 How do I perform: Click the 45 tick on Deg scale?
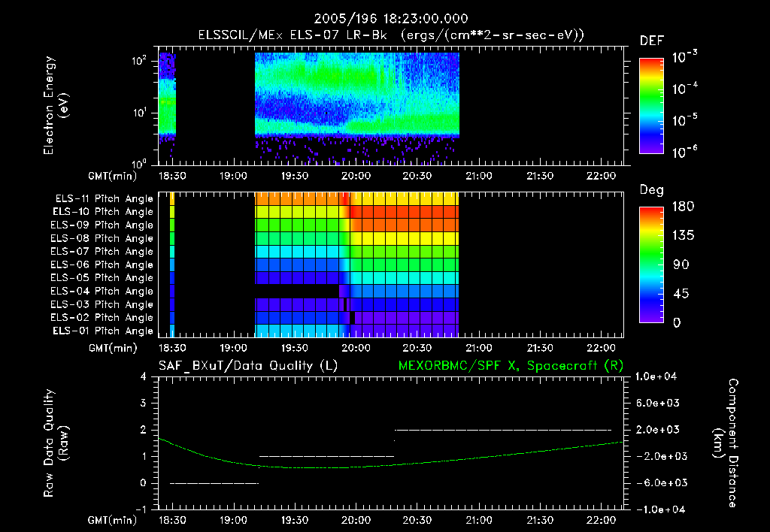(681, 294)
